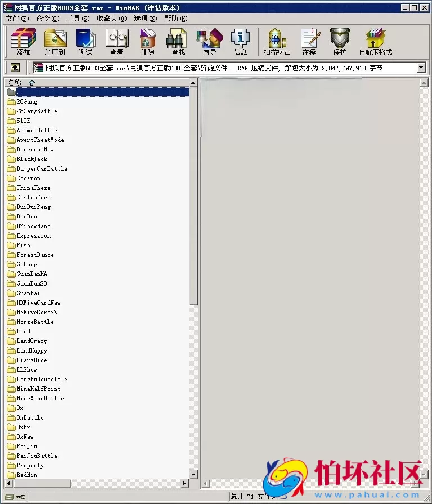Go up one folder level button
The height and width of the screenshot is (504, 432).
(15, 68)
